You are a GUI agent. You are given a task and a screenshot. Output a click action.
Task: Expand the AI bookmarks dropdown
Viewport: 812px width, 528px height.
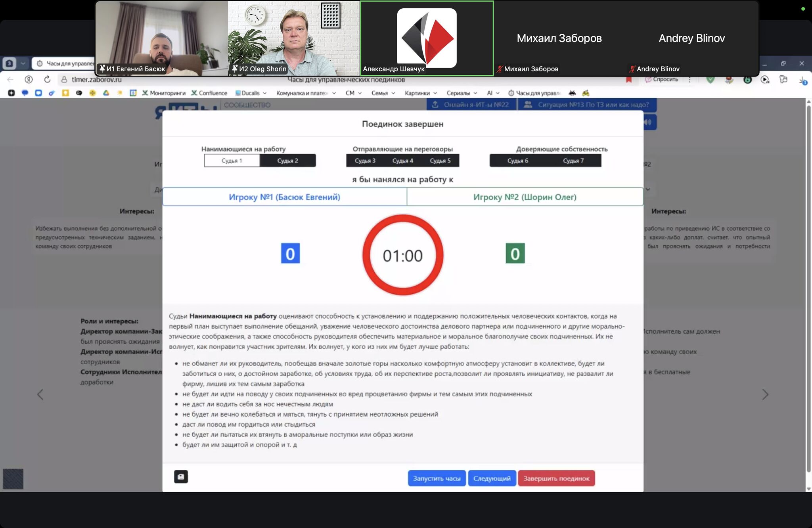(x=497, y=93)
